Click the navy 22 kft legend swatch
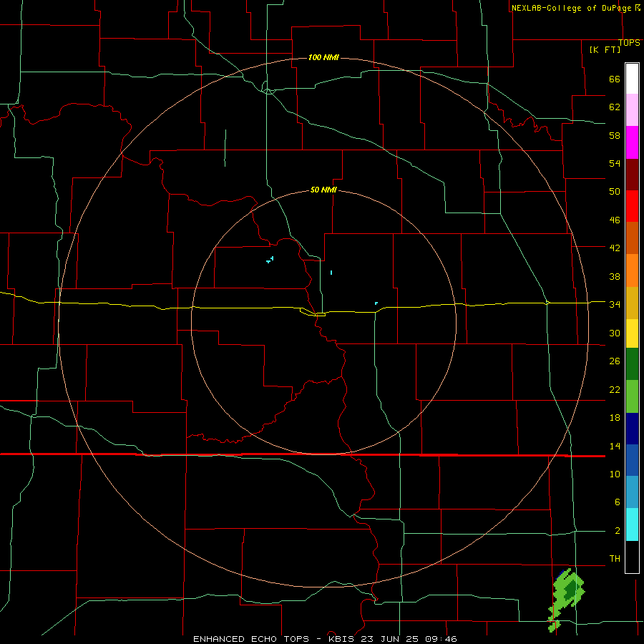The image size is (644, 644). pos(632,429)
